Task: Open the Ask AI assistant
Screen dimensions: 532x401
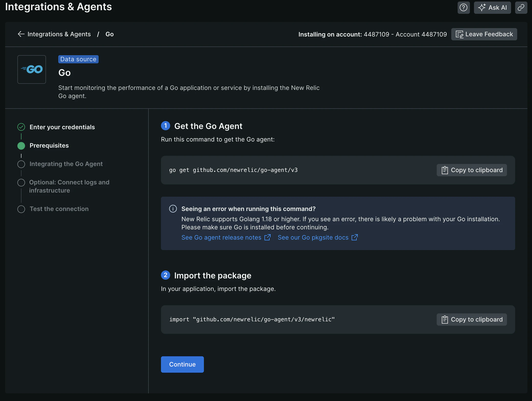Action: pos(492,8)
